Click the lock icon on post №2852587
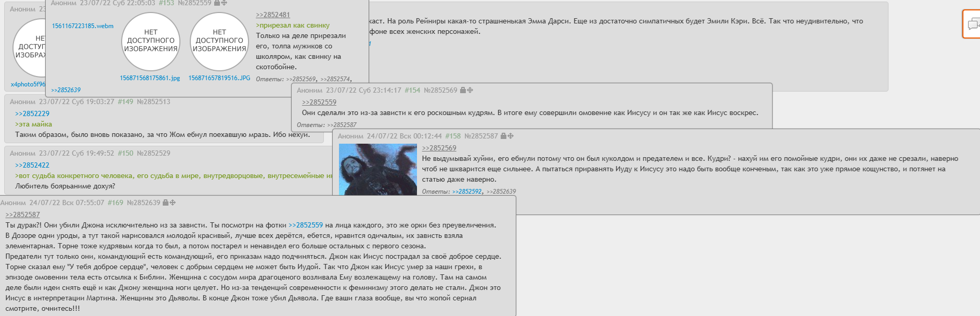The height and width of the screenshot is (316, 980). click(503, 136)
